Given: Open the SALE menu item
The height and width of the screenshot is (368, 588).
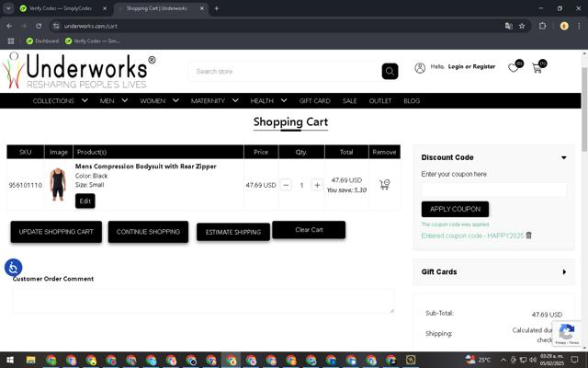Looking at the screenshot, I should tap(349, 100).
